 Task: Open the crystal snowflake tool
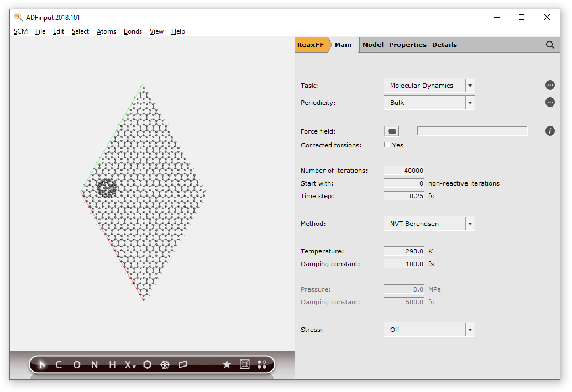click(165, 365)
